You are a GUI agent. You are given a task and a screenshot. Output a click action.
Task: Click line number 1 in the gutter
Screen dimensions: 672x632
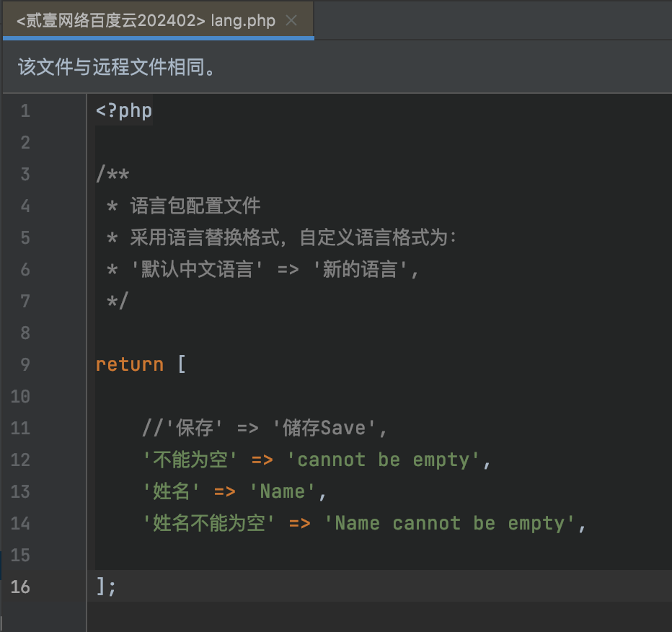pyautogui.click(x=25, y=111)
